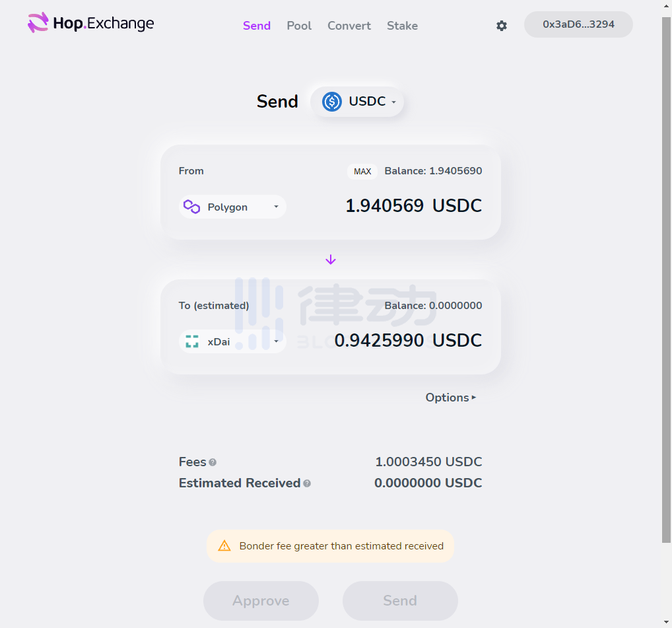Open settings via the gear icon
The width and height of the screenshot is (672, 628).
502,26
